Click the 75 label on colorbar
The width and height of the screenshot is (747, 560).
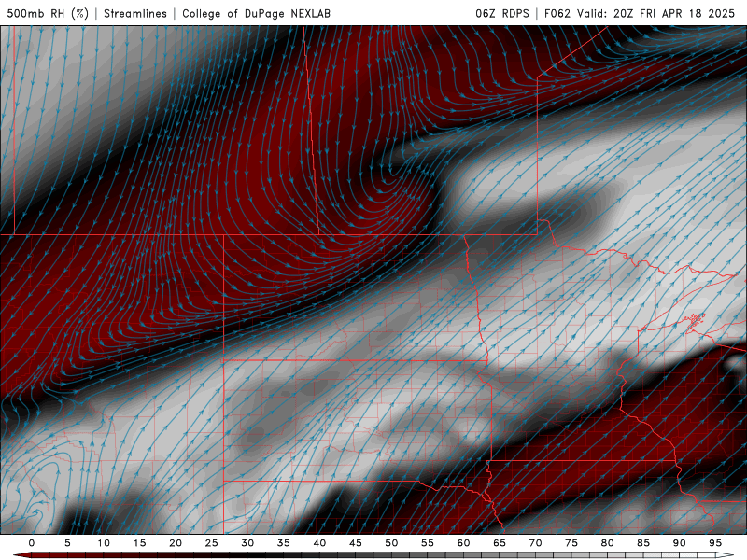pos(571,543)
